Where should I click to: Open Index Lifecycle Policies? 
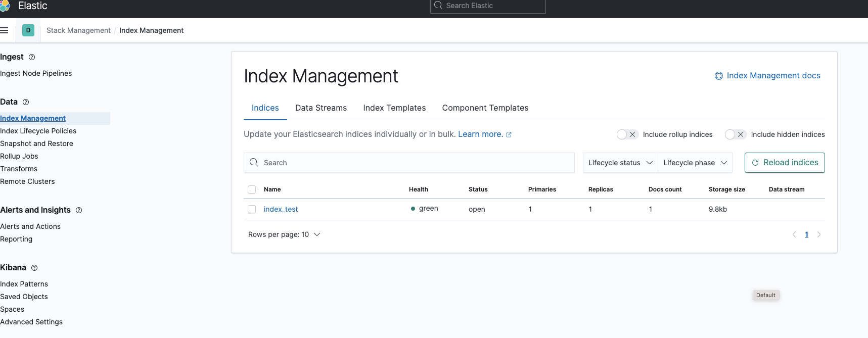[x=38, y=131]
